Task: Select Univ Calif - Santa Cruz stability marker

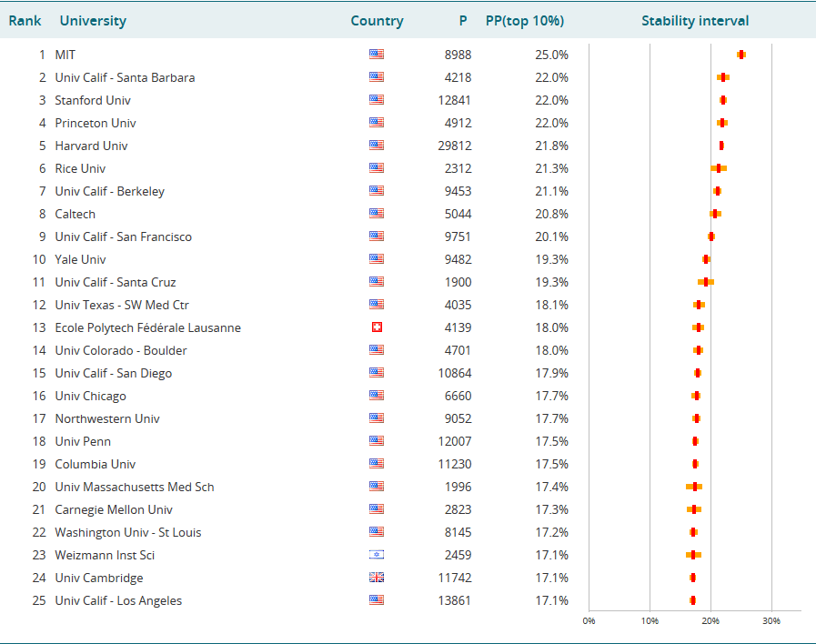Action: coord(706,282)
